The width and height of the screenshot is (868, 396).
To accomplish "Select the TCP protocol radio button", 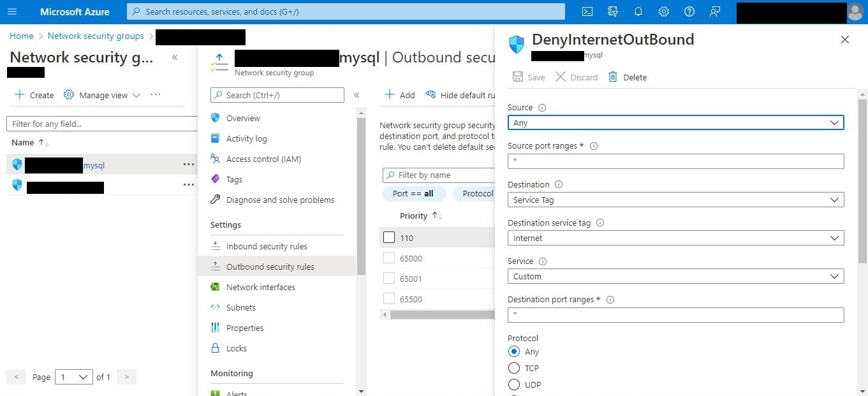I will click(514, 368).
